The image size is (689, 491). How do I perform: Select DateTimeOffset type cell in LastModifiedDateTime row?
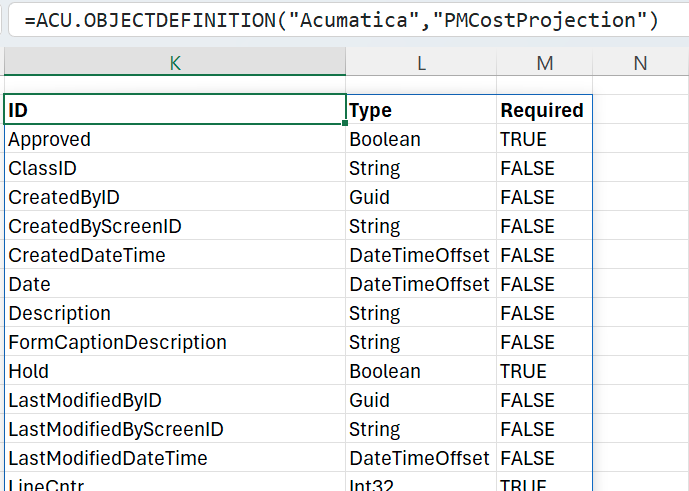[x=421, y=458]
